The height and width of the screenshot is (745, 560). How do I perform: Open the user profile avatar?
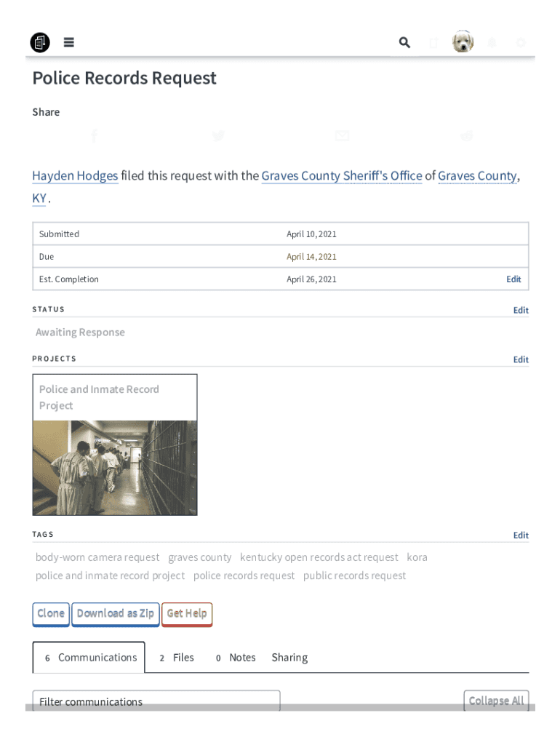(x=463, y=42)
